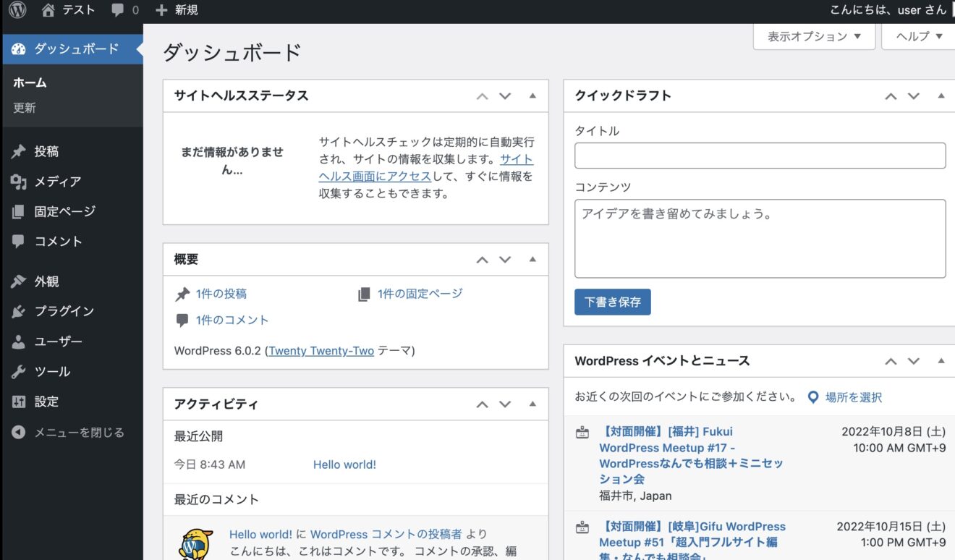955x560 pixels.
Task: Click the タイトル input field in クイックドラフト
Action: 760,155
